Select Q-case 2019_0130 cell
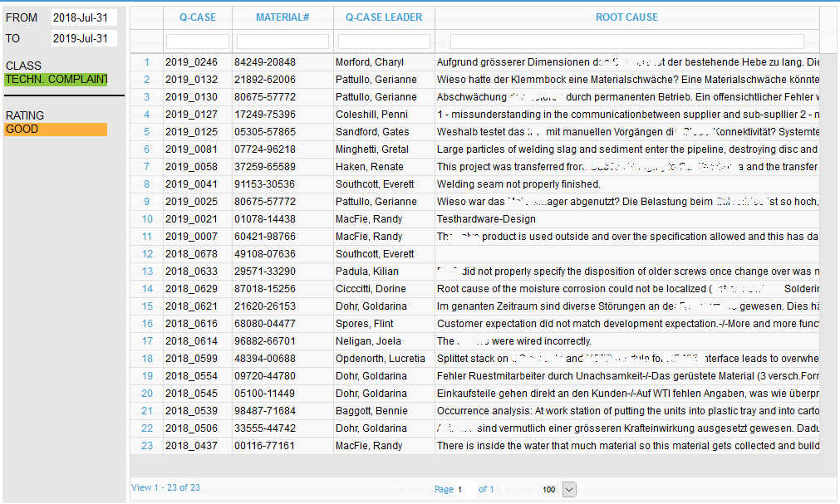 [x=198, y=97]
